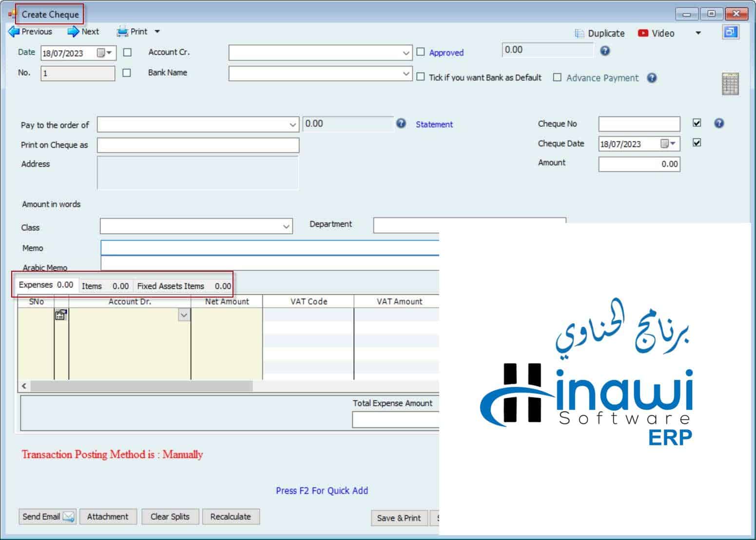Open the calculator icon
The height and width of the screenshot is (540, 756).
tap(730, 84)
